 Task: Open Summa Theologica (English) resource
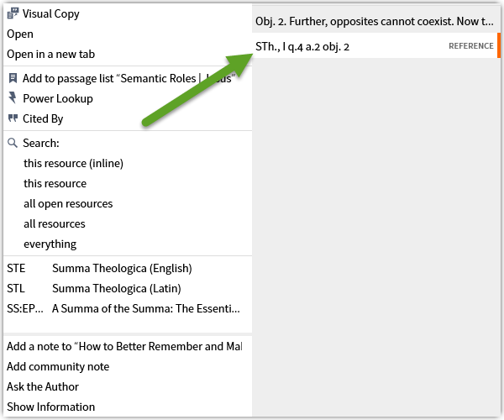coord(121,269)
